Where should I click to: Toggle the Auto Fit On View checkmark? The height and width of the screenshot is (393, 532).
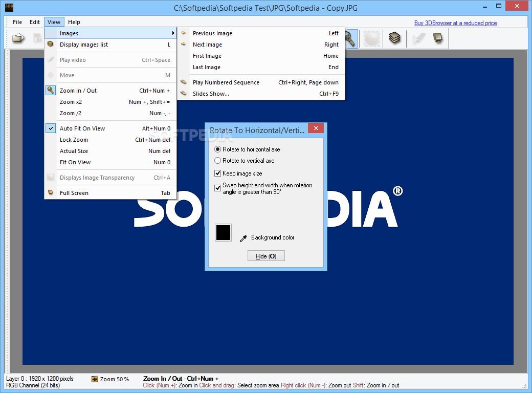click(x=51, y=128)
